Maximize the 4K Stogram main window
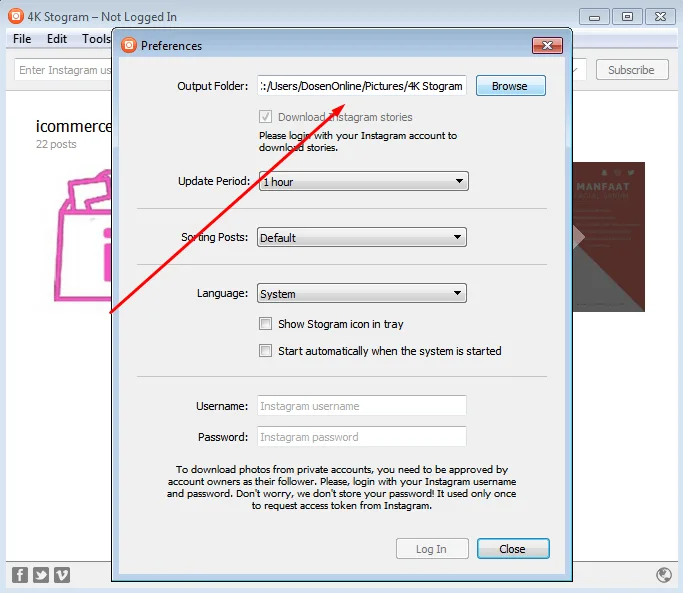Image resolution: width=683 pixels, height=593 pixels. coord(627,17)
